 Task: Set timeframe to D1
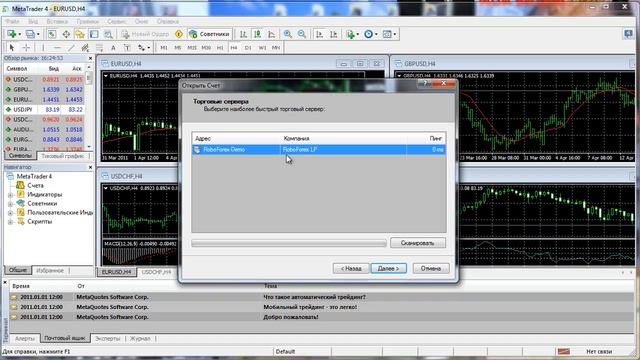(x=248, y=48)
